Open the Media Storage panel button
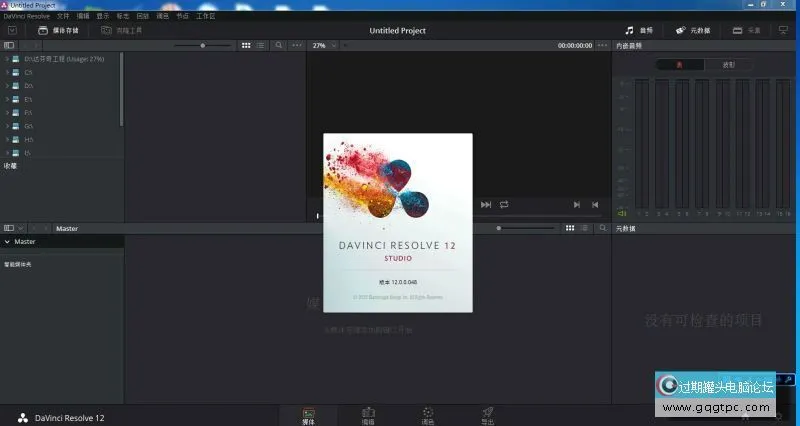 pyautogui.click(x=58, y=31)
